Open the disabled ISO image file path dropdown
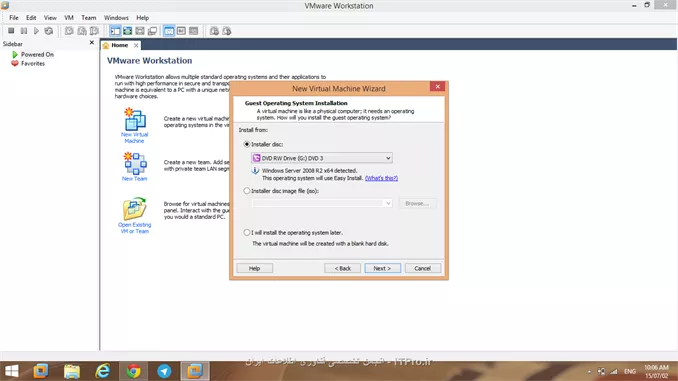Screen dimensions: 678x381 pyautogui.click(x=322, y=203)
